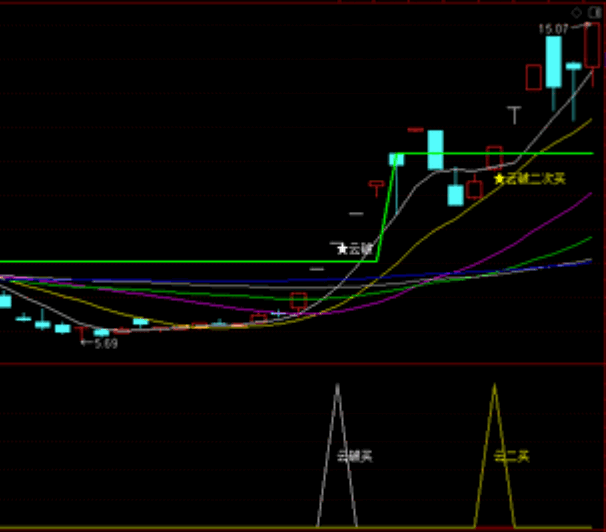Click the diamond icon at chart corner
The height and width of the screenshot is (532, 606).
point(576,13)
